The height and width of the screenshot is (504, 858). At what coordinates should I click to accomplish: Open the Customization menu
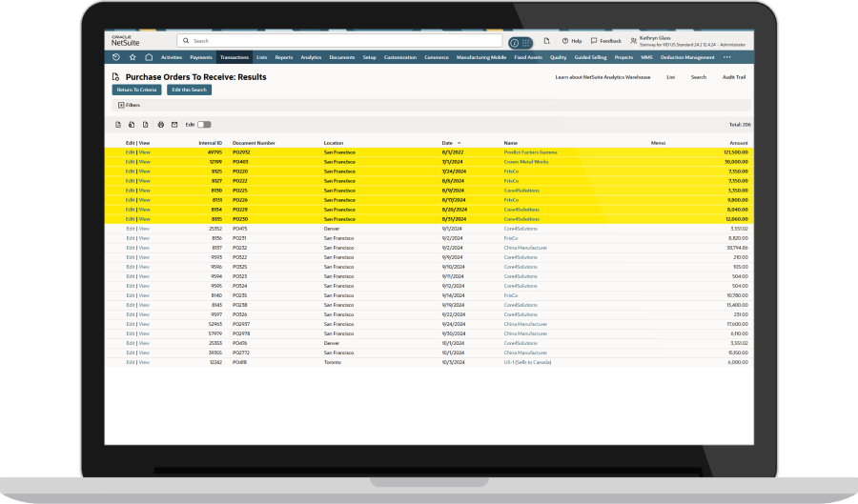[x=400, y=57]
